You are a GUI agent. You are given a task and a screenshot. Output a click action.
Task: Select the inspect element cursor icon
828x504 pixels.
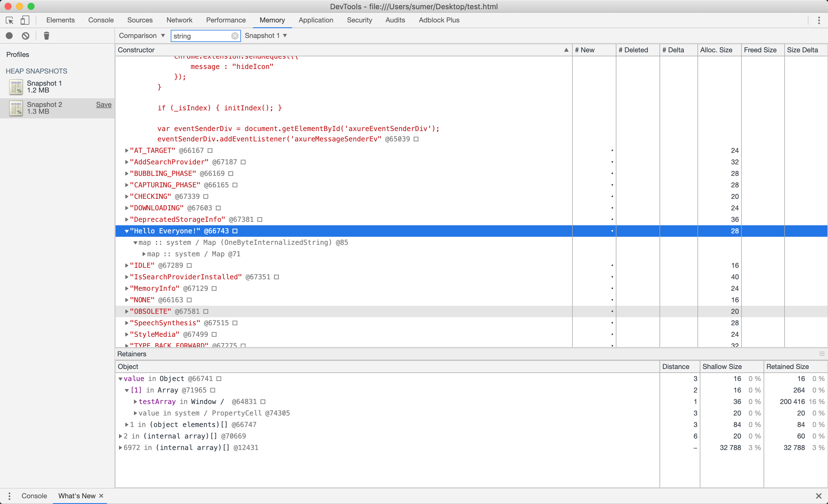9,20
